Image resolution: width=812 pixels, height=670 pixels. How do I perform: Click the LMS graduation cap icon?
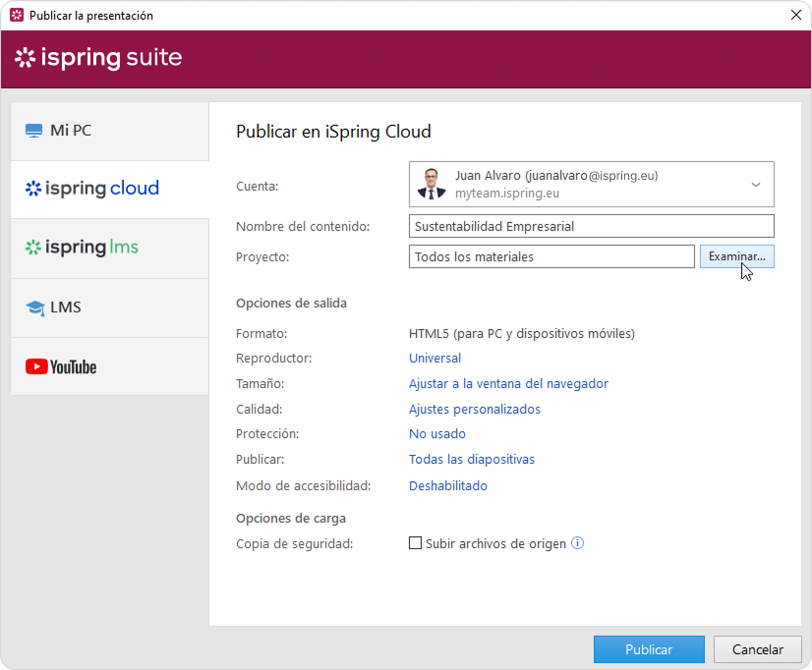pyautogui.click(x=35, y=308)
